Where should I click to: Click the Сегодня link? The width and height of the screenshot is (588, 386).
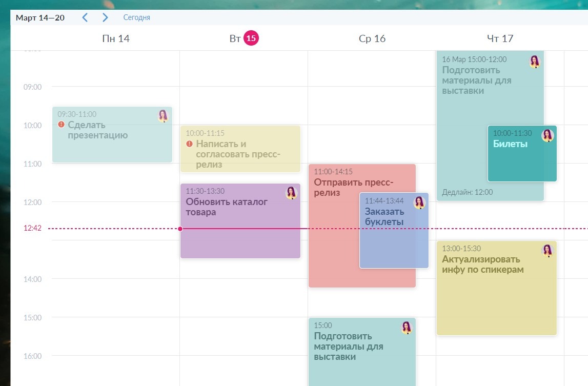[136, 17]
